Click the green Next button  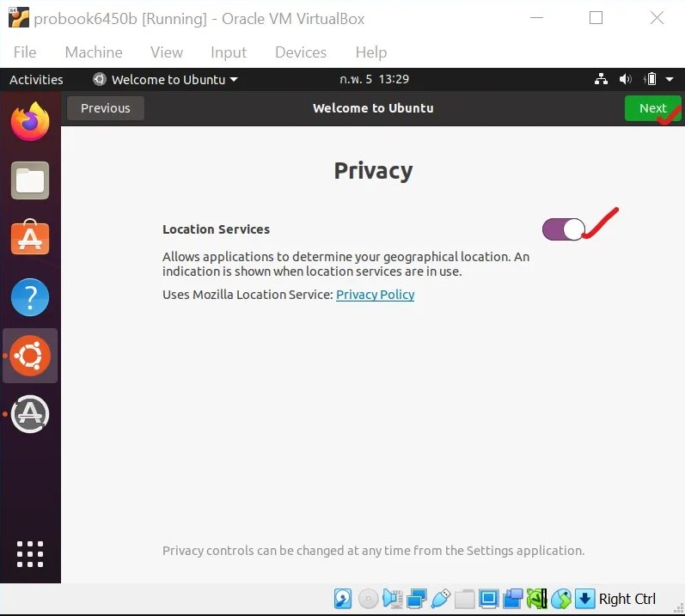pos(652,108)
